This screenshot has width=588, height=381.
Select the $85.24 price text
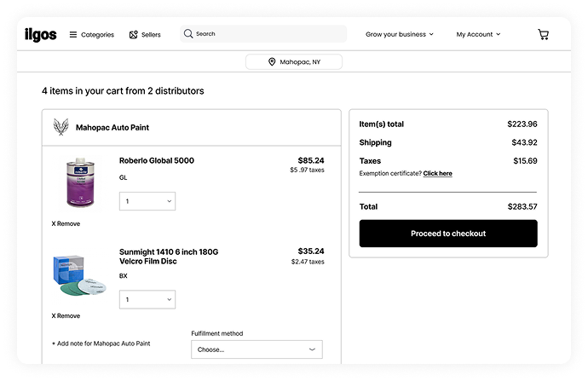(x=311, y=160)
